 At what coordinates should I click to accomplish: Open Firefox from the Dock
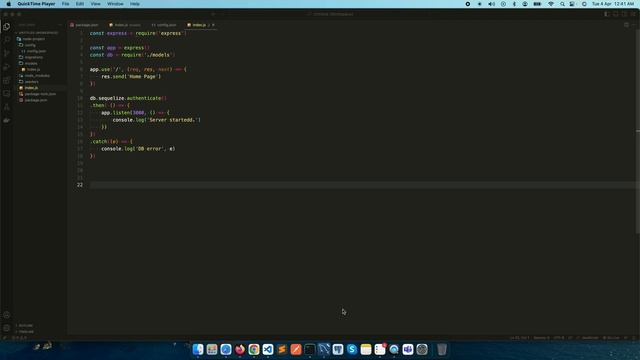point(240,349)
